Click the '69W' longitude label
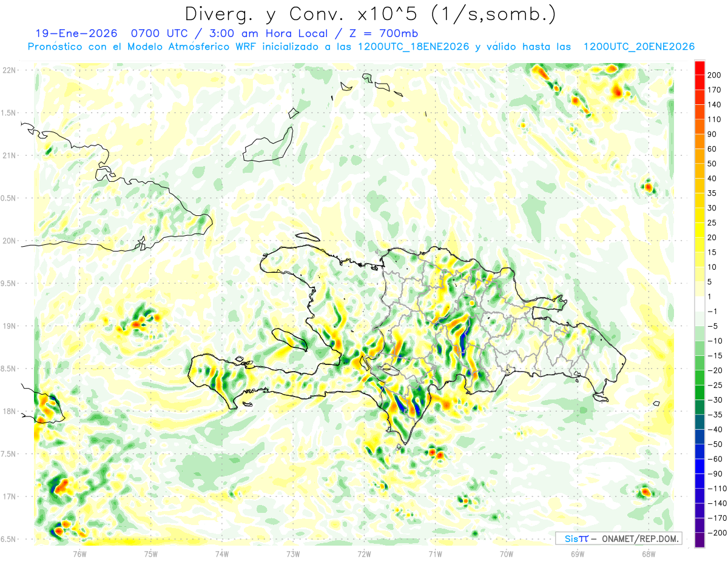The image size is (728, 562). [577, 554]
